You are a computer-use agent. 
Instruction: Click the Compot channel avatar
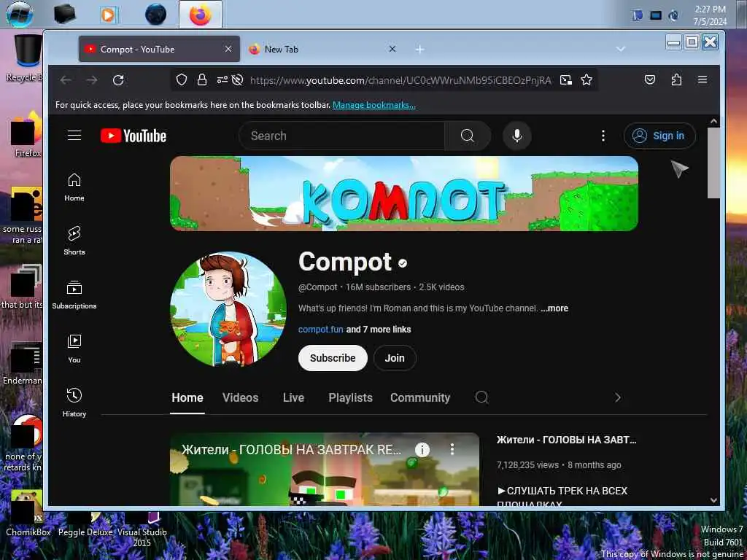(228, 309)
